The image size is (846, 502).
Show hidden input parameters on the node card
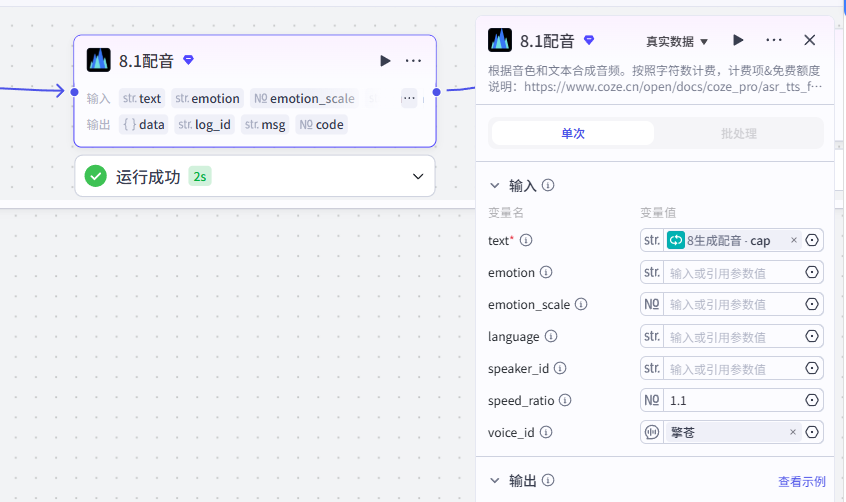409,98
